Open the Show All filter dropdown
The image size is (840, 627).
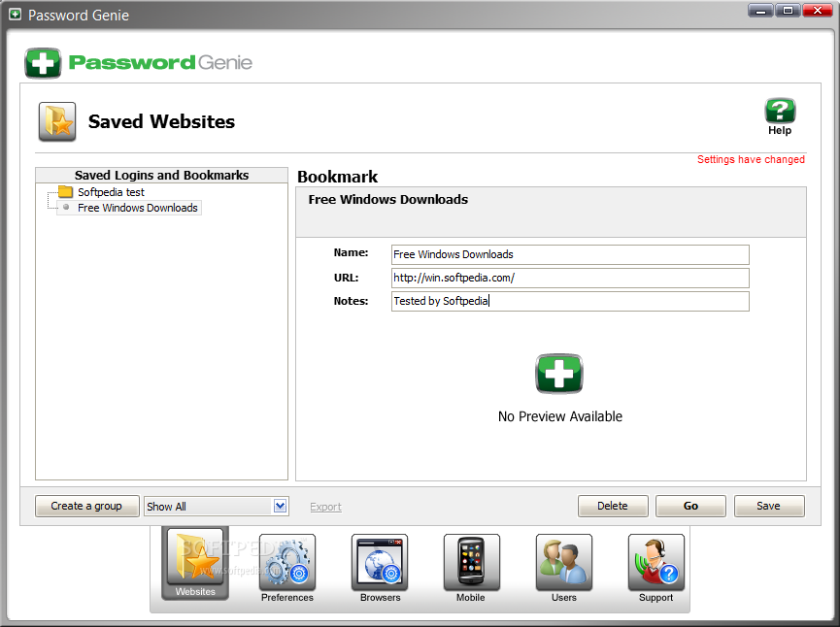(x=216, y=506)
